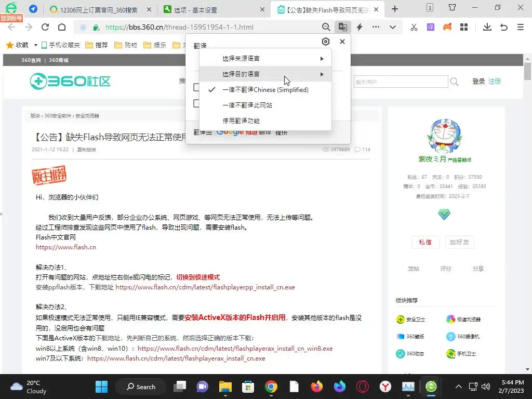This screenshot has width=532, height=399.
Task: Toggle lower checkbox in translation popup
Action: pos(196,103)
